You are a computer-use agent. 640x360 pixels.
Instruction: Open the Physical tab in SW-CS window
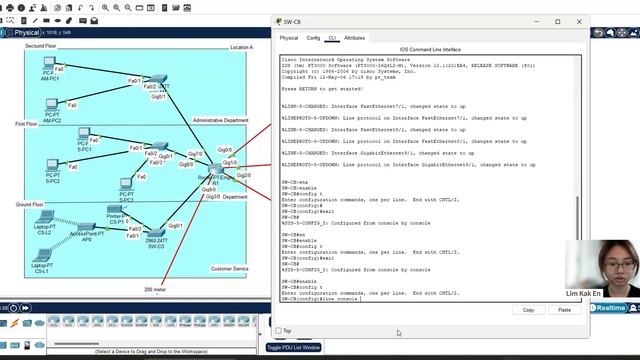click(289, 38)
